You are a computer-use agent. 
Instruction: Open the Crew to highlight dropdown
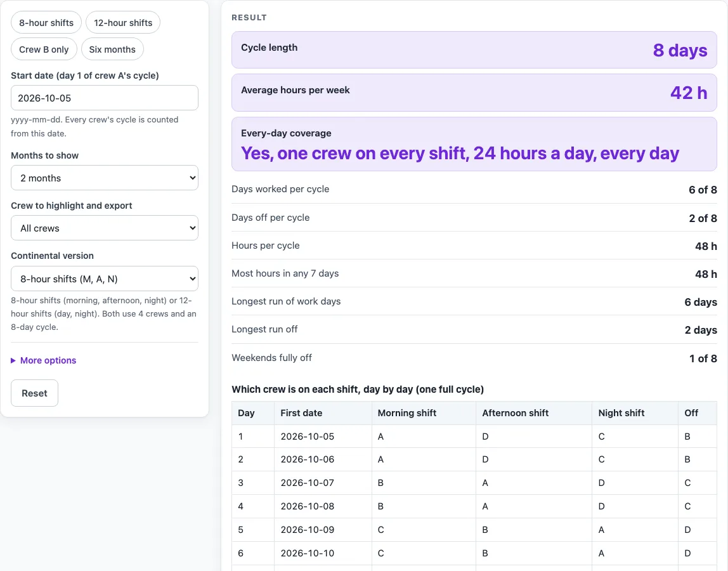point(105,228)
